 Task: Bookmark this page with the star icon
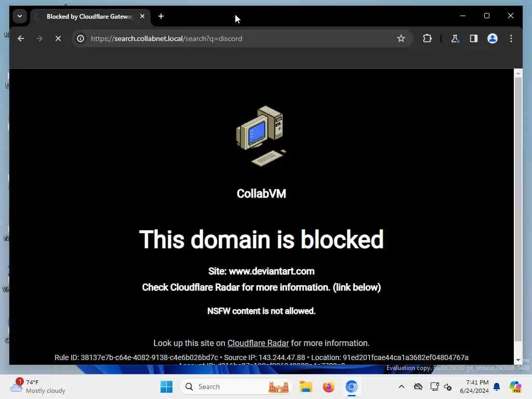(401, 38)
